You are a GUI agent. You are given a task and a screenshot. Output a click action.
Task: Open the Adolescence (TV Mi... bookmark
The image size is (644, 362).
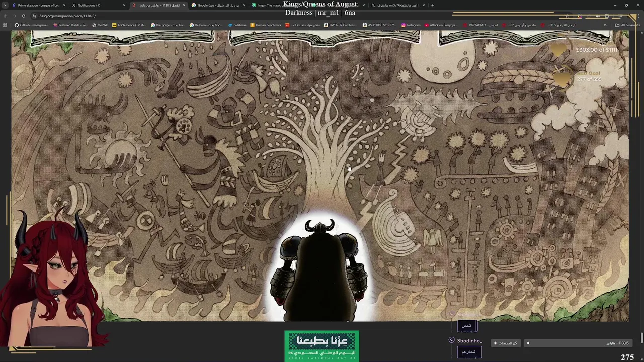click(x=129, y=25)
